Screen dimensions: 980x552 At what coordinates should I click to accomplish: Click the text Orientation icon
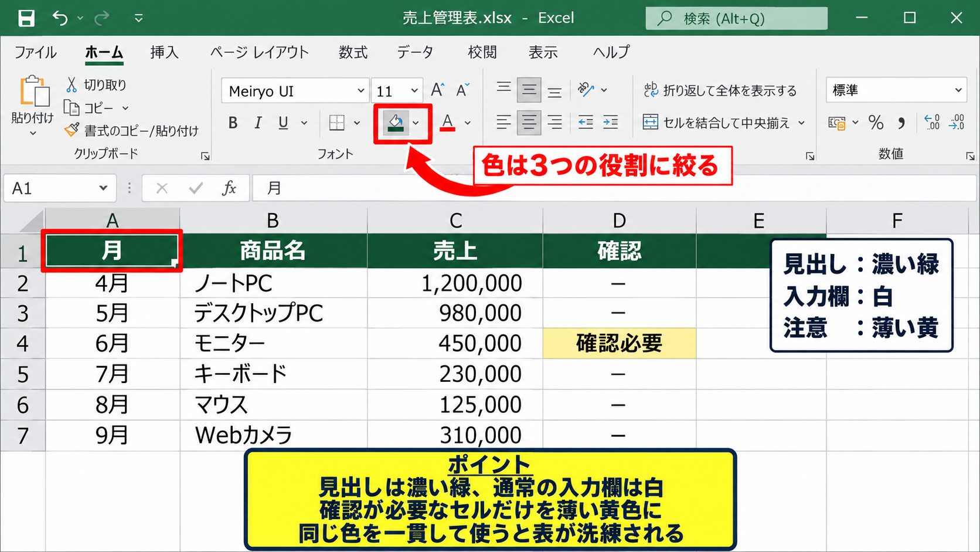[x=587, y=90]
